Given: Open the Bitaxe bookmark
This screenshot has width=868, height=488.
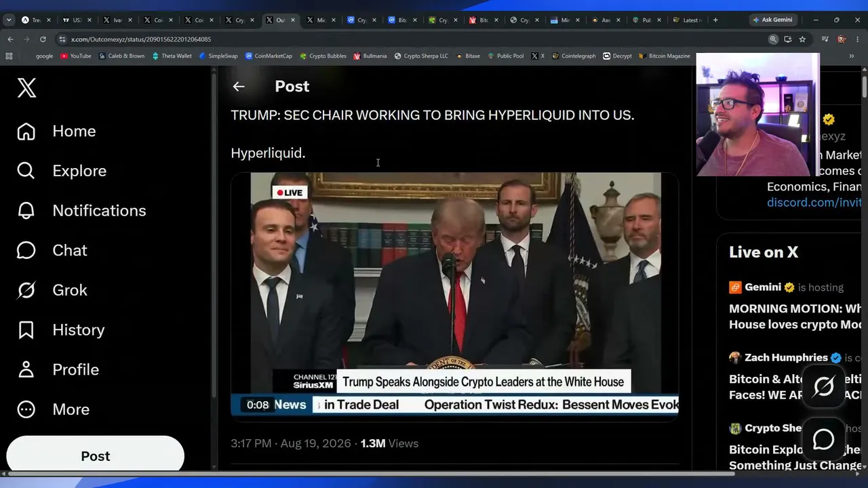Looking at the screenshot, I should 469,56.
